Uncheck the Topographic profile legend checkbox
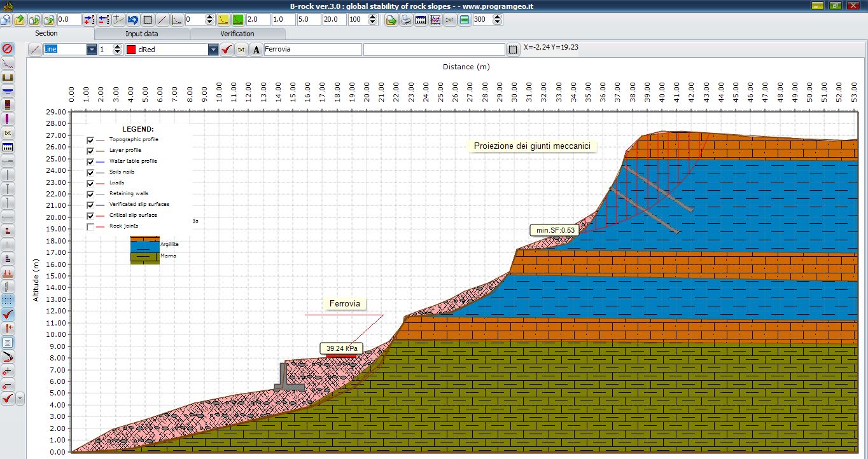This screenshot has height=459, width=868. [x=90, y=140]
